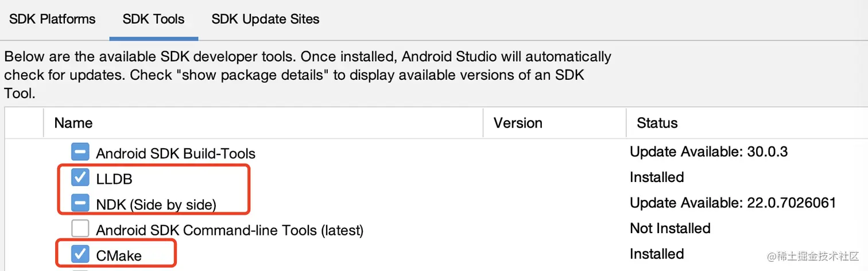Open the SDK Update Sites tab

265,19
